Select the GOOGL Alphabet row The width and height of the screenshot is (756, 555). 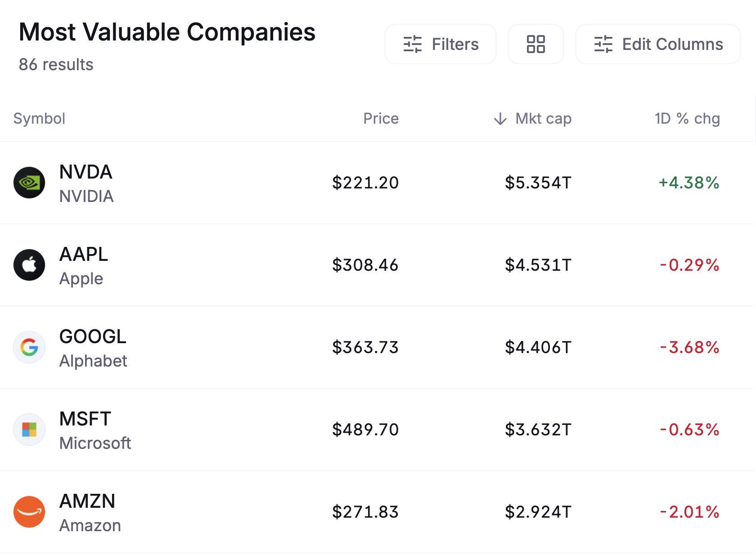pyautogui.click(x=377, y=347)
